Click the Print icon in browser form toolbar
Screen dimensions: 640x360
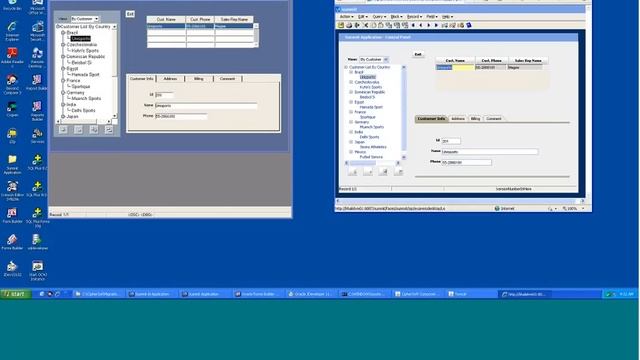click(349, 25)
